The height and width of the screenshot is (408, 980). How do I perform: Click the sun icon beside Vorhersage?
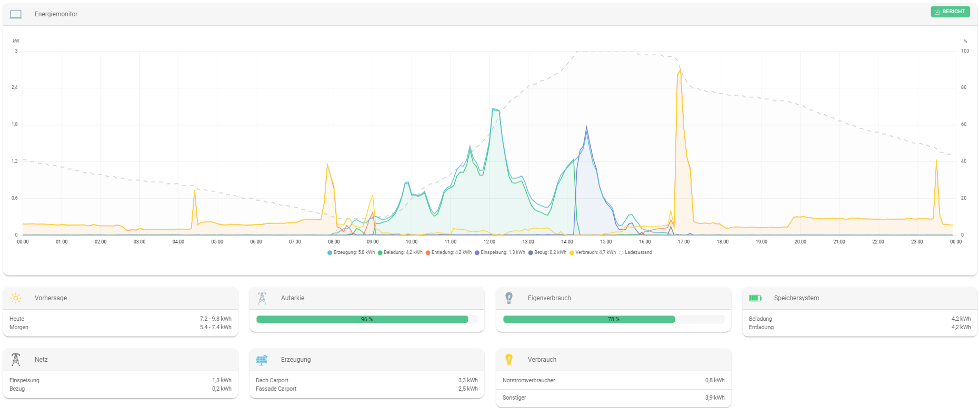point(16,298)
